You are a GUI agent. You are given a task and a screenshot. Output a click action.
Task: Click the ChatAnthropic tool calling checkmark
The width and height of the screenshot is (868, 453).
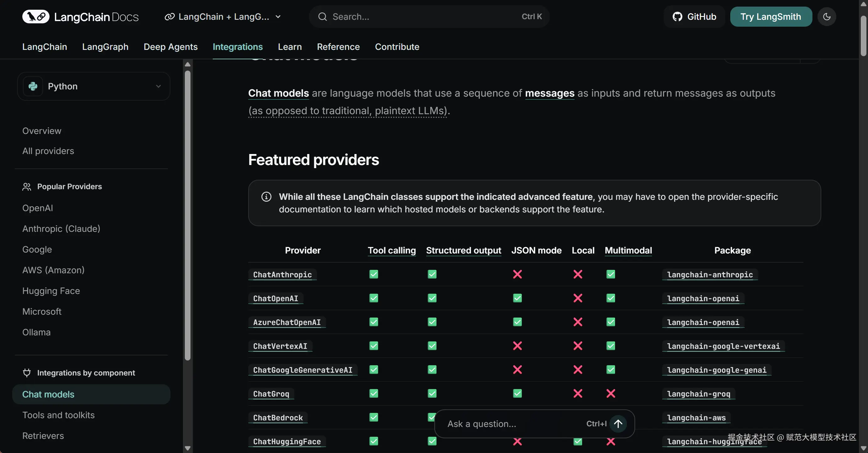374,274
